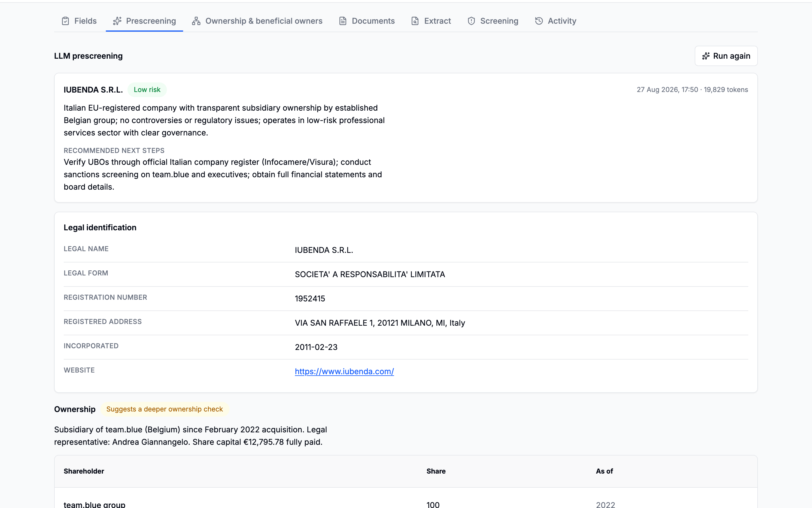812x508 pixels.
Task: Click the Extract file-search icon
Action: [x=415, y=21]
